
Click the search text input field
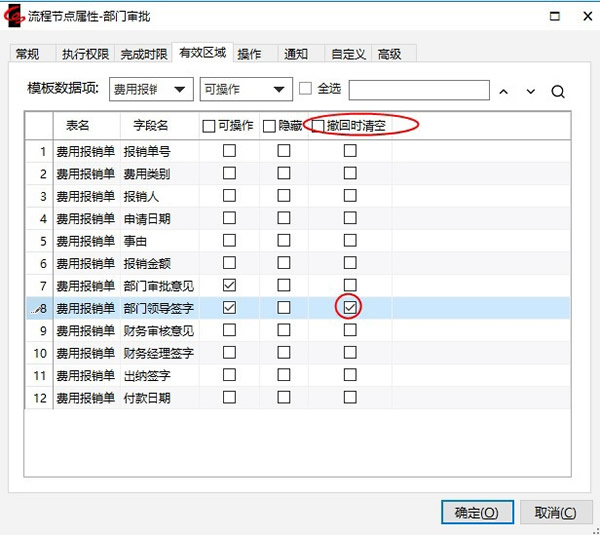pos(418,90)
